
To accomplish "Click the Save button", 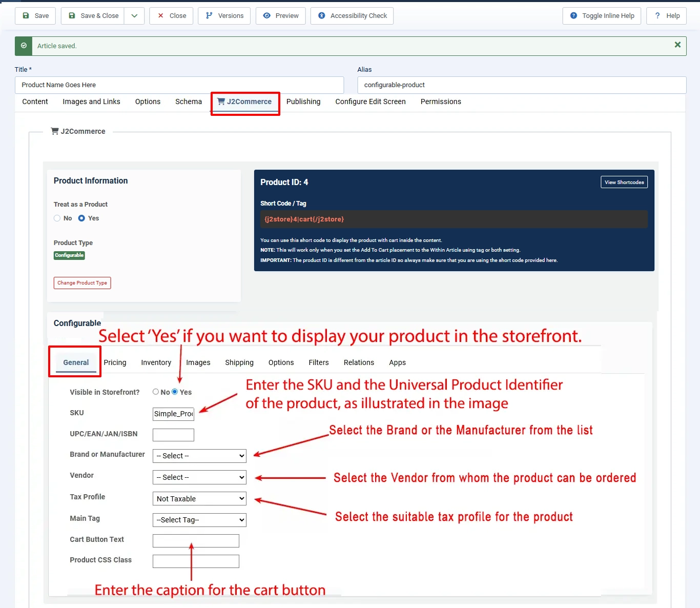I will pyautogui.click(x=35, y=16).
